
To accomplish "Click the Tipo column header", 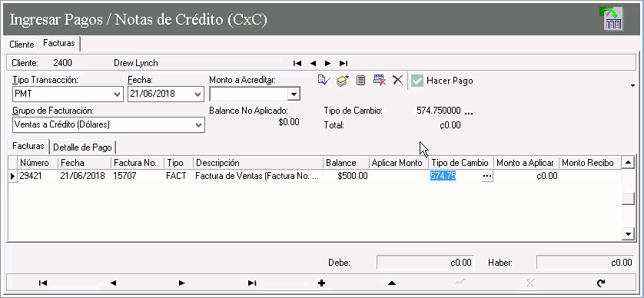I will tap(178, 163).
